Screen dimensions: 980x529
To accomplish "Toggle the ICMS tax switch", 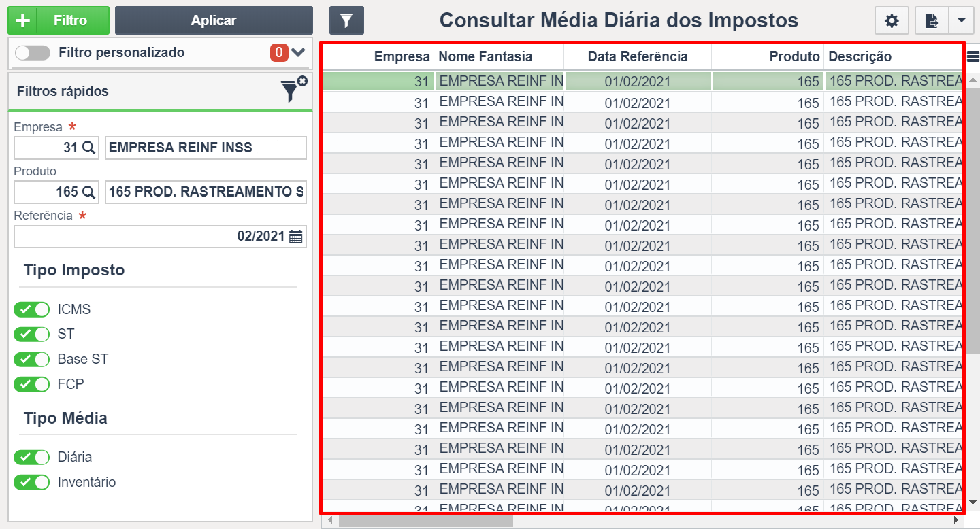I will (x=32, y=309).
